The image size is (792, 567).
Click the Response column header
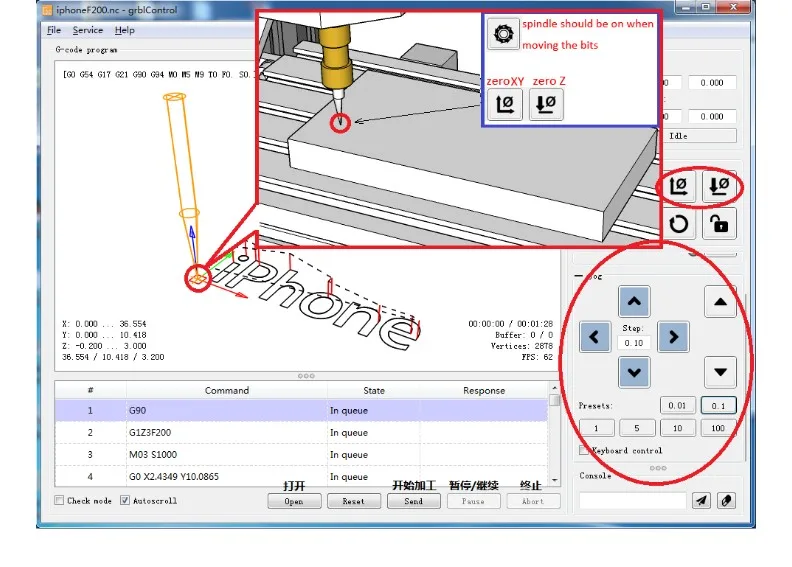pos(484,390)
